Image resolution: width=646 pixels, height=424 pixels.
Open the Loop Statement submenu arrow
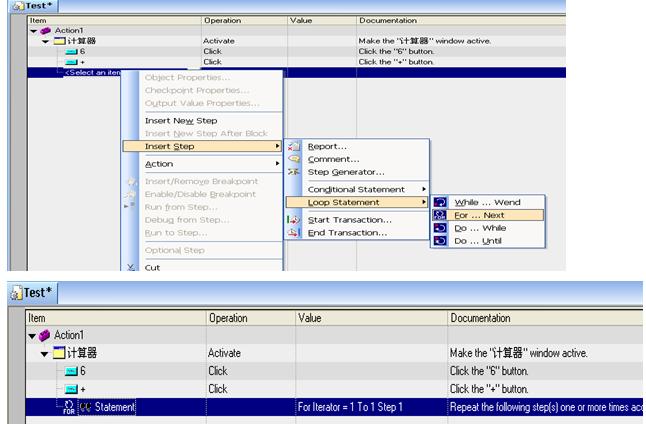click(423, 203)
